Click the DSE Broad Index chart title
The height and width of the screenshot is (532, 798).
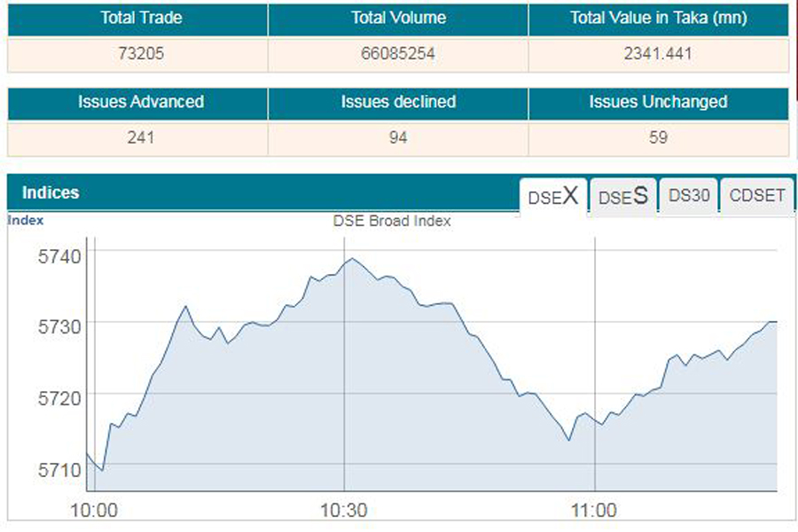click(392, 222)
